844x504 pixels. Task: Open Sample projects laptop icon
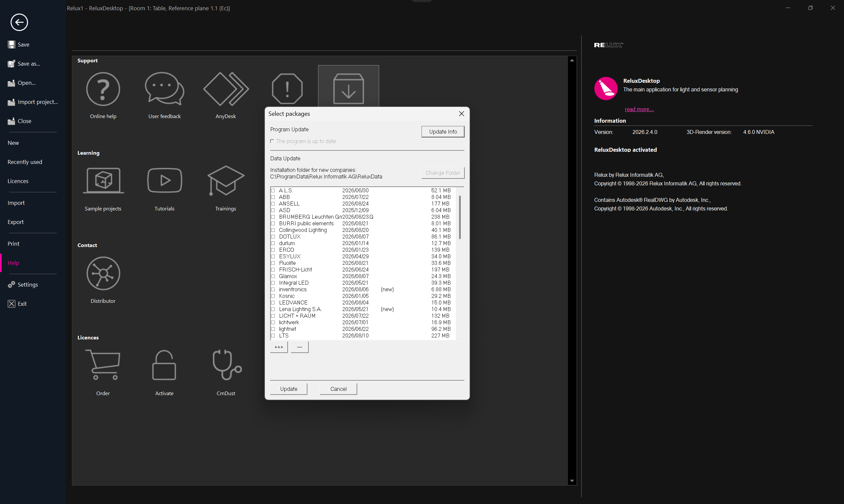(x=103, y=180)
